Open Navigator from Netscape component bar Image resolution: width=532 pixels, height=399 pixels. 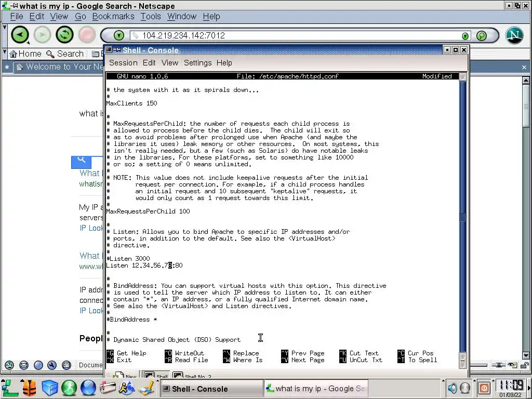(9, 365)
